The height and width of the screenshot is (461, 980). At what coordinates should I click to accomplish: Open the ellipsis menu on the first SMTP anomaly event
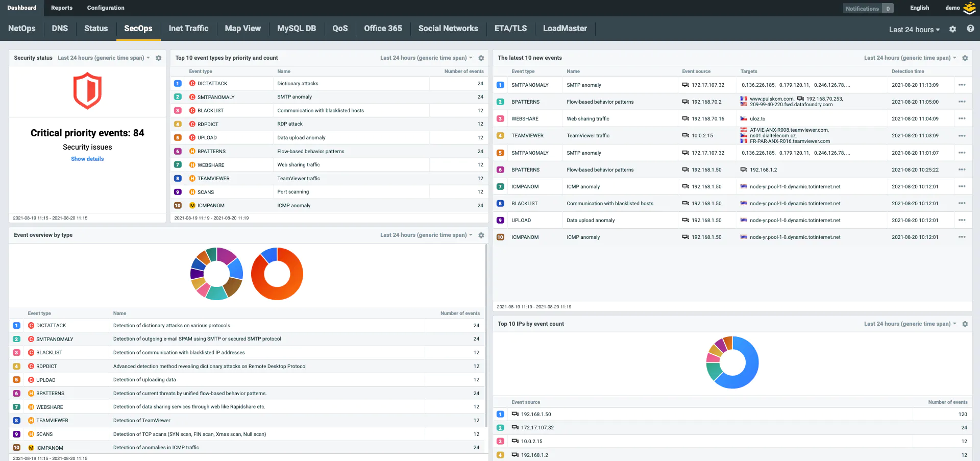[963, 85]
